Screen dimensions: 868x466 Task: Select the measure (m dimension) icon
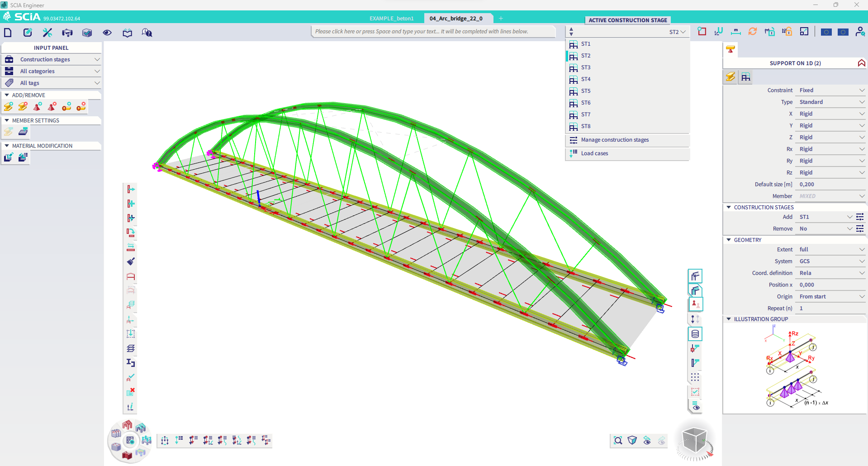(735, 32)
